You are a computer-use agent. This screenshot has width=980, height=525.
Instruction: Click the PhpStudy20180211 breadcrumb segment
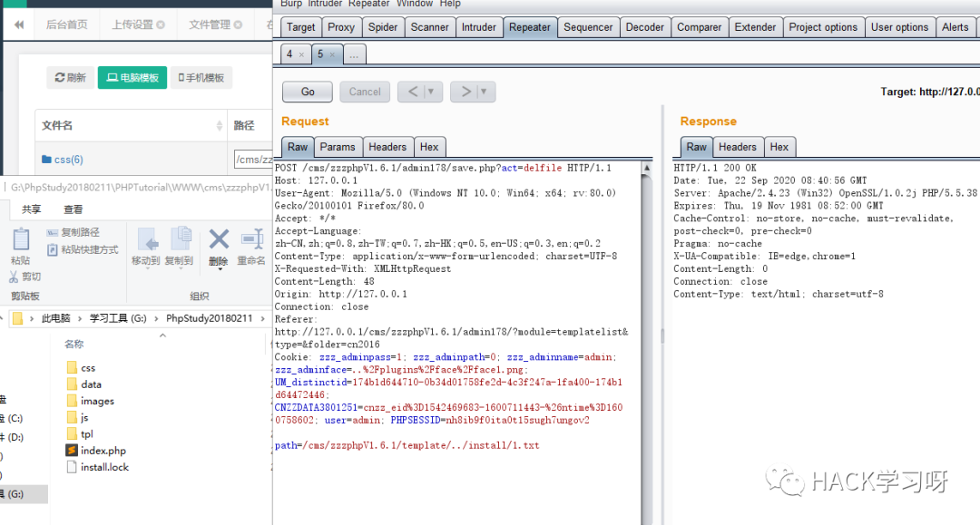coord(210,318)
